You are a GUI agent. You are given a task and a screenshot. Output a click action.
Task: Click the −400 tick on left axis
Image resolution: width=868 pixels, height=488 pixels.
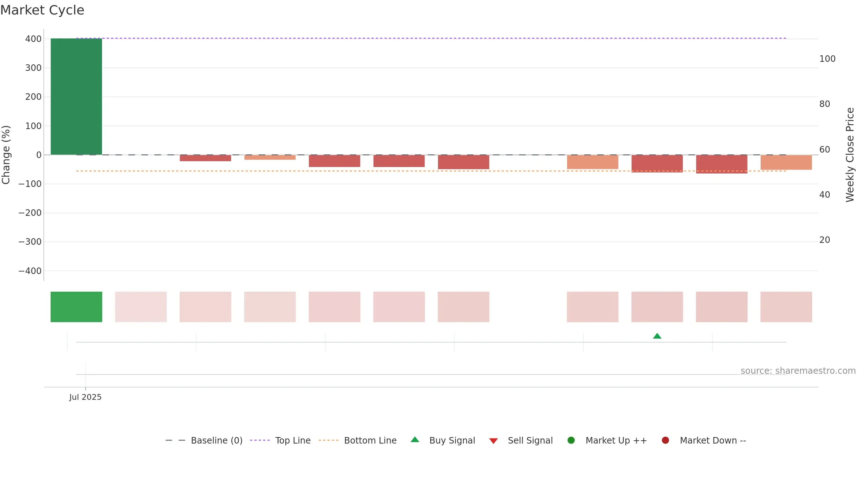pyautogui.click(x=30, y=271)
